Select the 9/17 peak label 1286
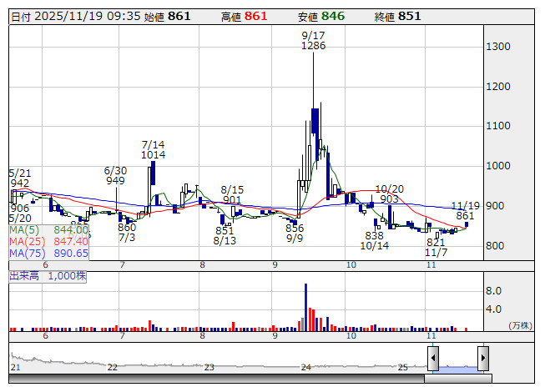The width and height of the screenshot is (545, 392). click(x=313, y=46)
